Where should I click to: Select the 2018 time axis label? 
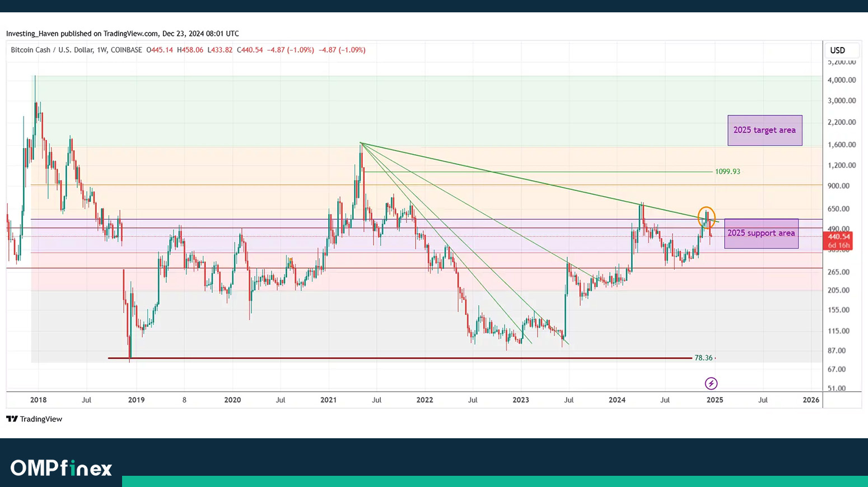click(x=38, y=400)
